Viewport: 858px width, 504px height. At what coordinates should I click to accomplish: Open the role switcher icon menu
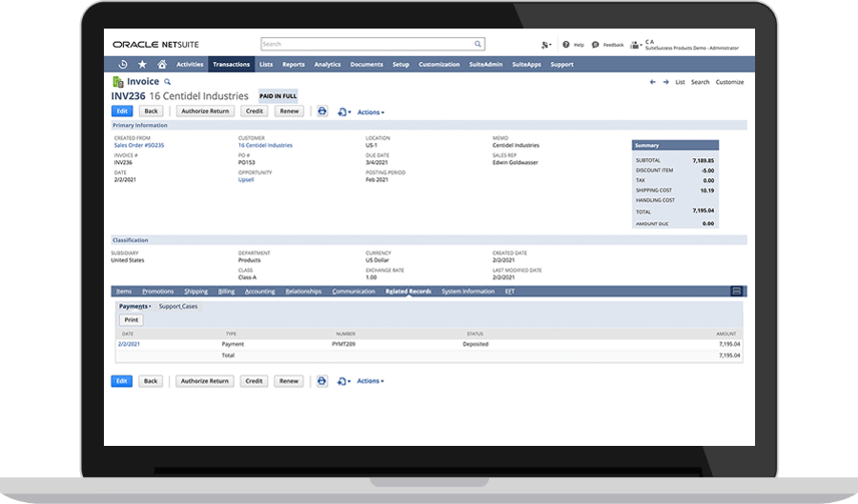(x=635, y=45)
